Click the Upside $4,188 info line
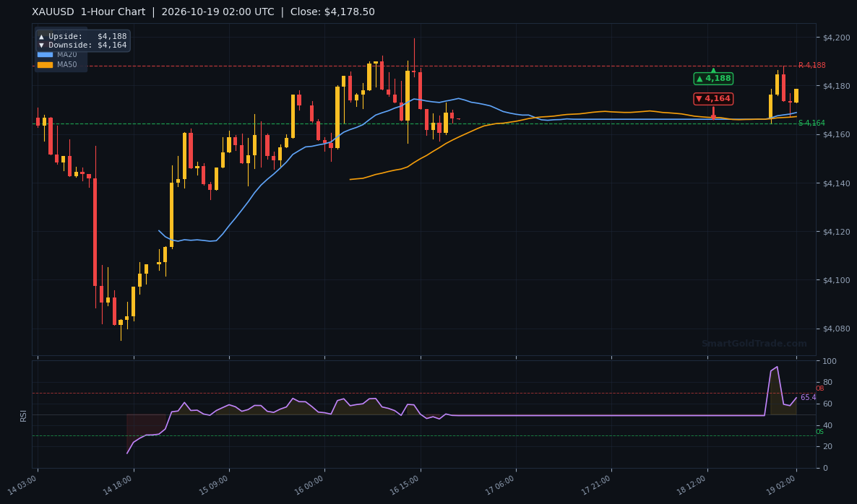The width and height of the screenshot is (857, 504). click(83, 37)
